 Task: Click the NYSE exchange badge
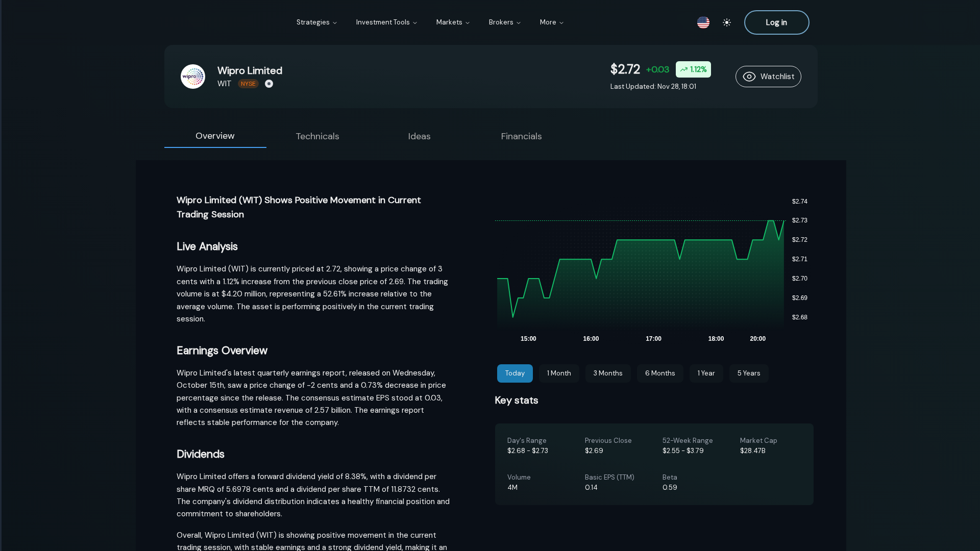click(248, 84)
